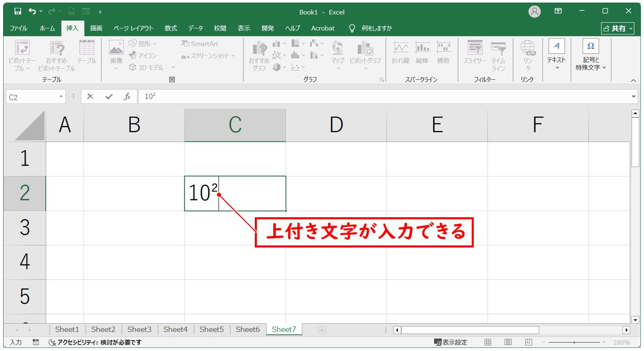Open the Name Box dropdown arrow

pyautogui.click(x=62, y=96)
